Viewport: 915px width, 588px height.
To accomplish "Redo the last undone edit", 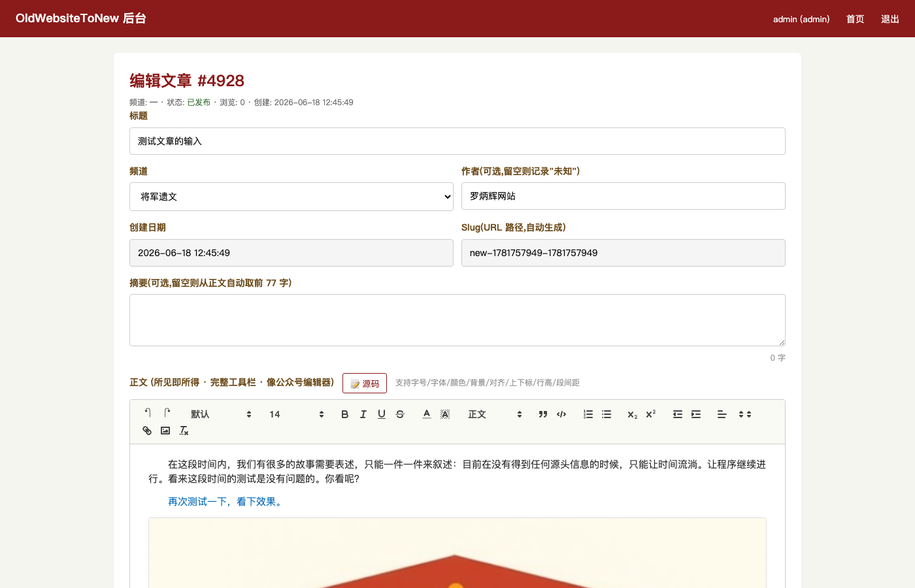I will point(167,414).
